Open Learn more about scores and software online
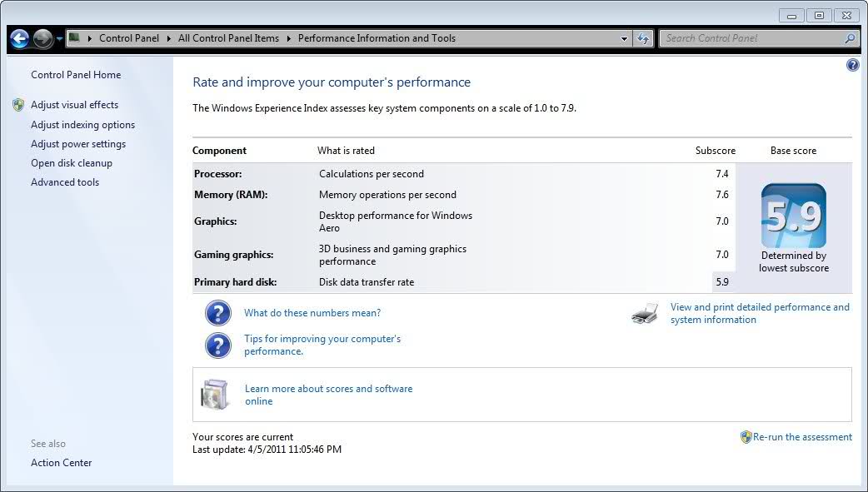Screen dimensions: 868x492 [329, 395]
